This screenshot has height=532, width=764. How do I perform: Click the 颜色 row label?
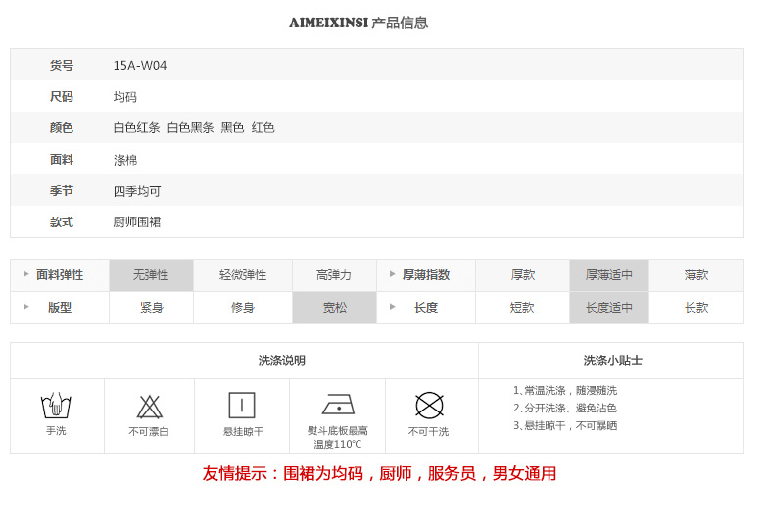click(62, 128)
